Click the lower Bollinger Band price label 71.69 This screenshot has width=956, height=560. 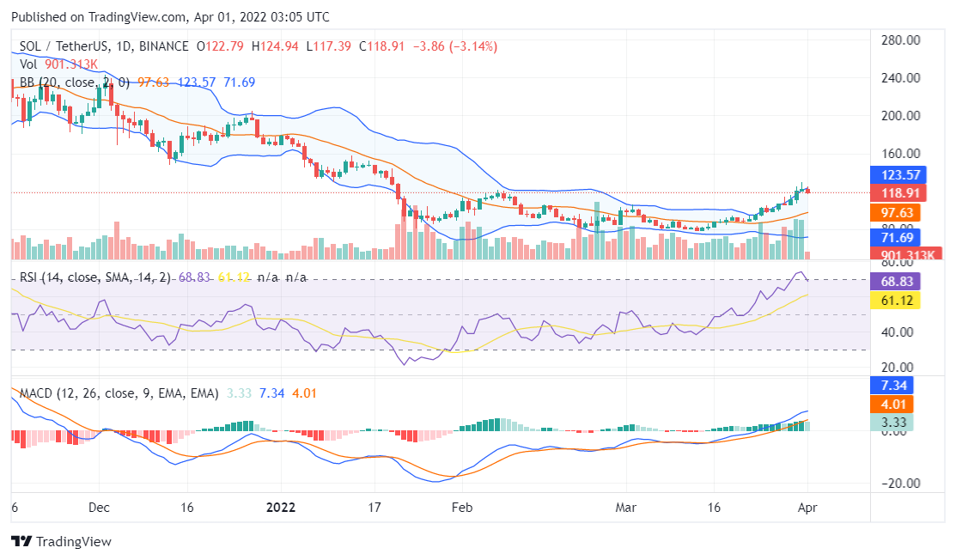pyautogui.click(x=896, y=238)
